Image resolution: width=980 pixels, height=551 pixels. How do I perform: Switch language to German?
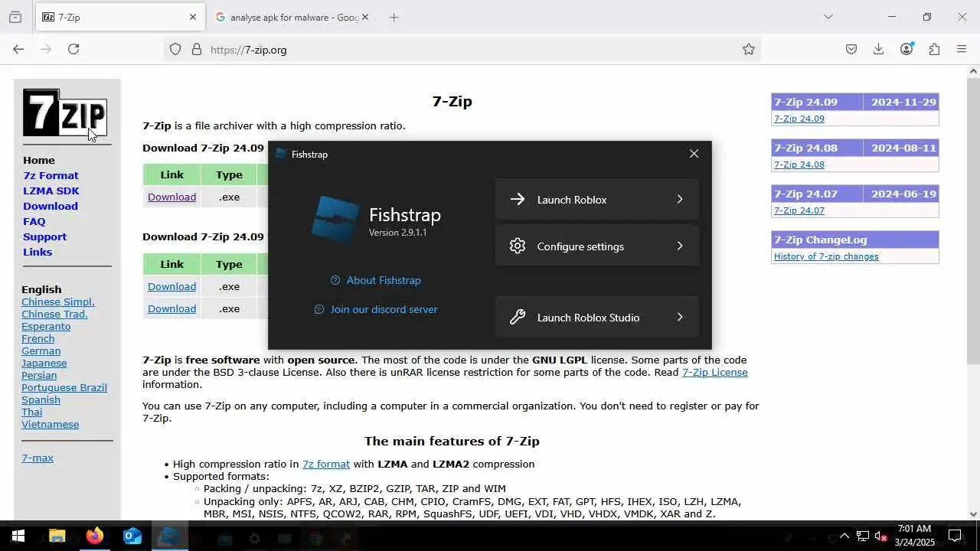coord(41,350)
